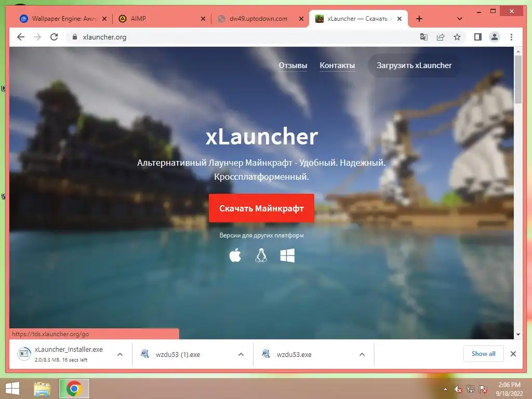Show hidden system tray icons
The height and width of the screenshot is (399, 532).
coord(445,389)
